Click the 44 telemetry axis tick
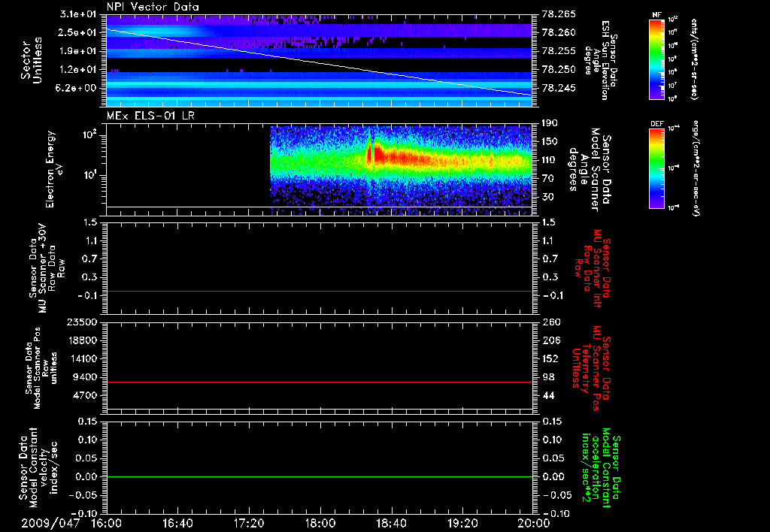Image resolution: width=770 pixels, height=532 pixels. 548,395
